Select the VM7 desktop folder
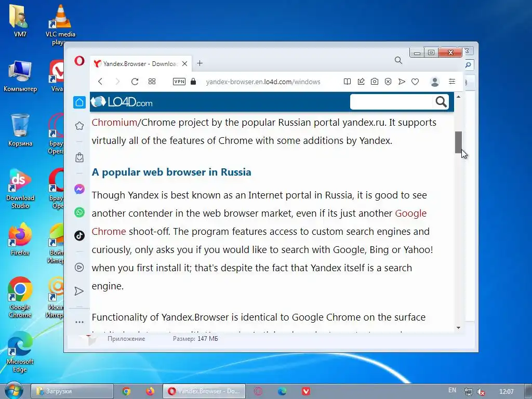This screenshot has height=399, width=532. point(20,21)
